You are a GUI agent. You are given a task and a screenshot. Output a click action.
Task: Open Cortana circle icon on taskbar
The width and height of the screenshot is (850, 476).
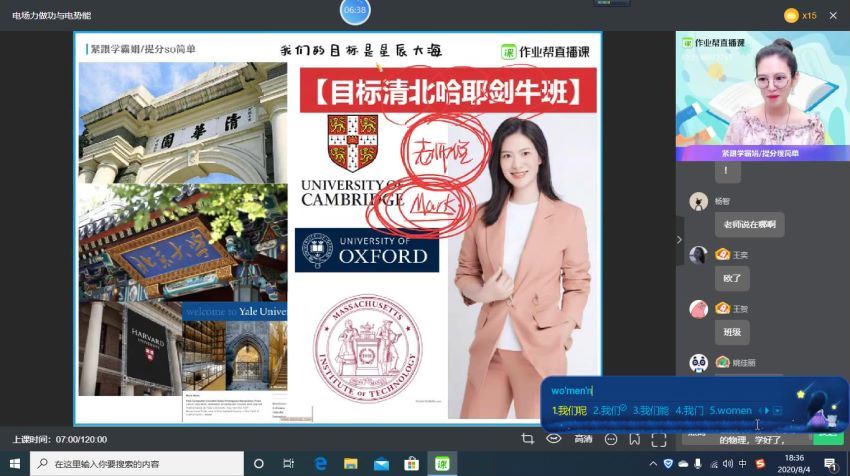pyautogui.click(x=259, y=464)
